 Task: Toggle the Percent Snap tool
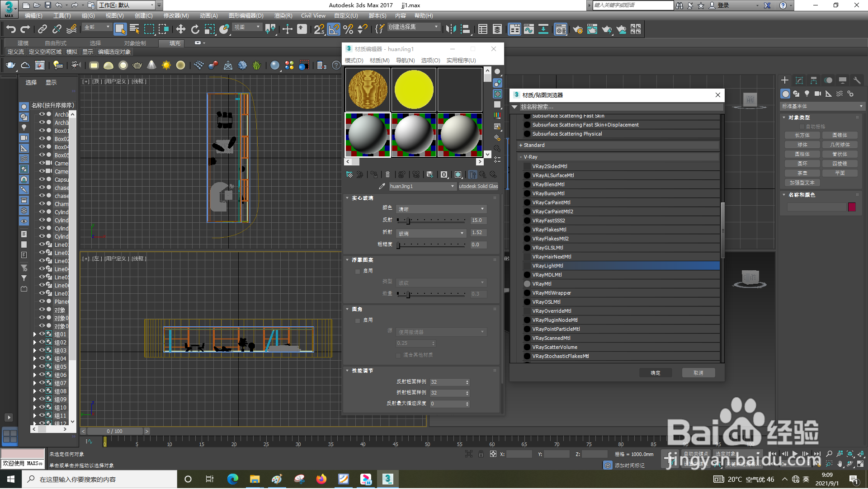click(x=348, y=29)
